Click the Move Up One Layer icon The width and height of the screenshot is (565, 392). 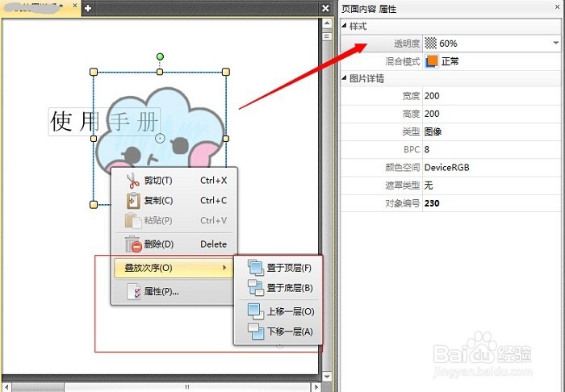click(x=256, y=311)
